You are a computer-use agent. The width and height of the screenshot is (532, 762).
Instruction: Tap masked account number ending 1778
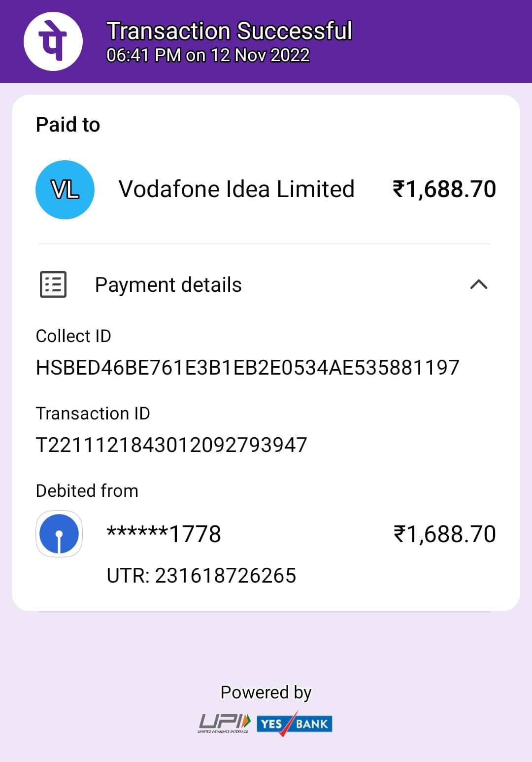164,534
